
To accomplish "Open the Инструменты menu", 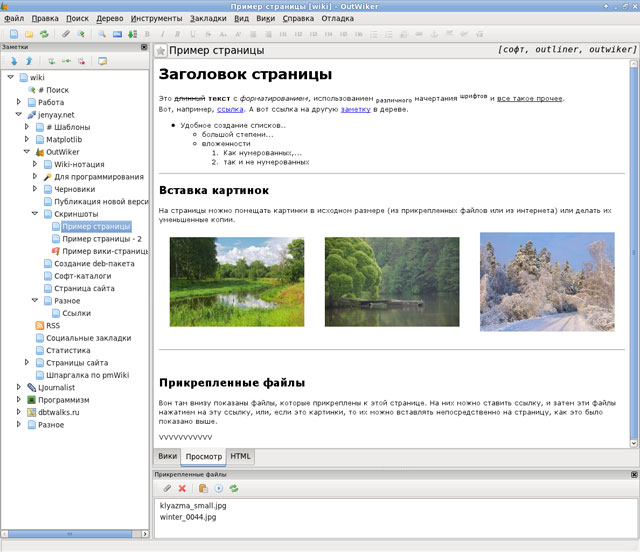I will click(x=155, y=18).
